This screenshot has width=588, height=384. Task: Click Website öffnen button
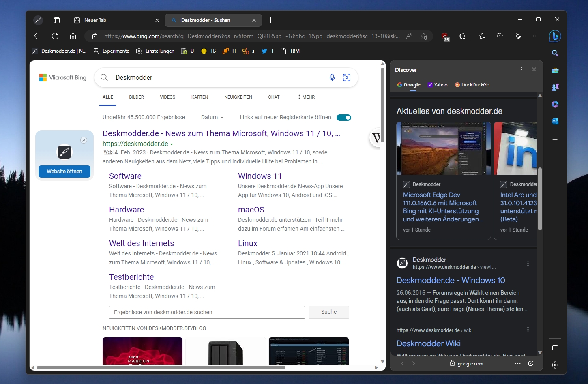click(x=64, y=172)
